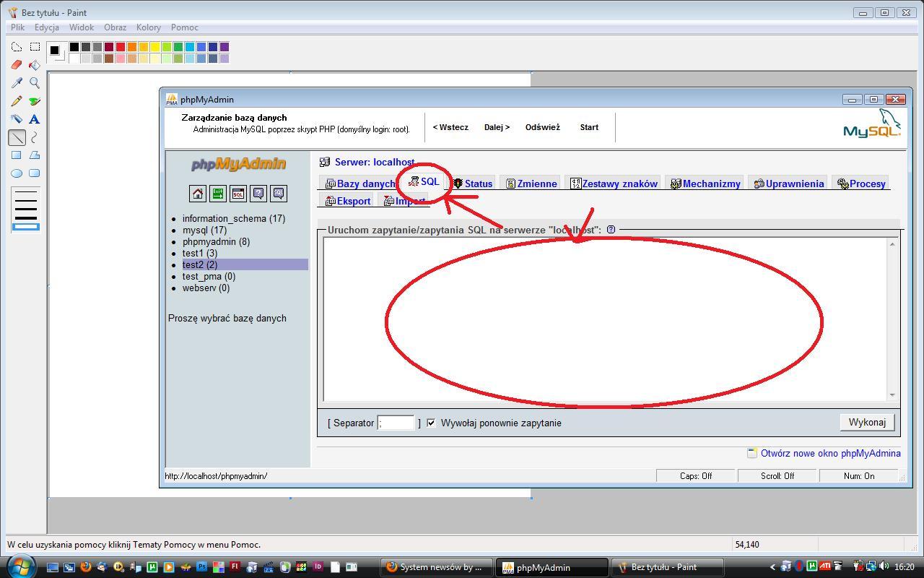This screenshot has width=924, height=578.
Task: Open the Pomoc menu
Action: (x=185, y=27)
